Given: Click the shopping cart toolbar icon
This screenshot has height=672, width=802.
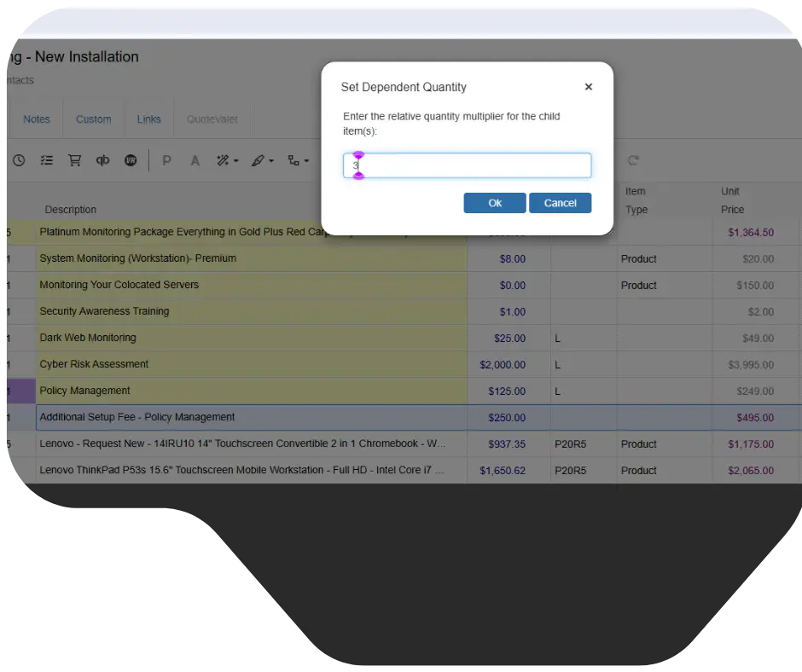Looking at the screenshot, I should [x=74, y=160].
